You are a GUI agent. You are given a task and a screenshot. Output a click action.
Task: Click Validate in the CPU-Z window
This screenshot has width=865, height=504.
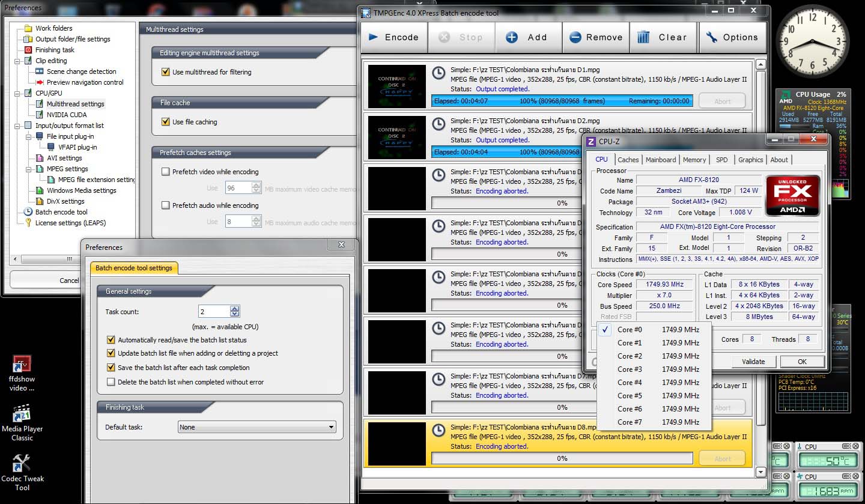pos(753,362)
